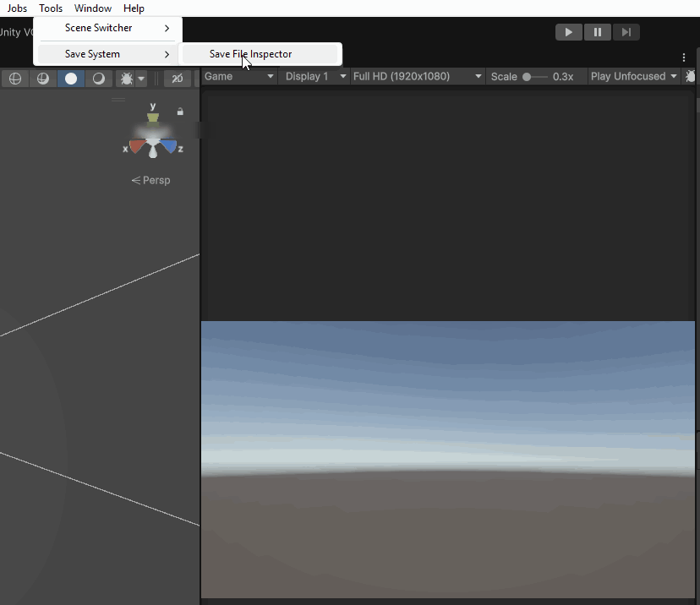Choose Save File Inspector

coord(260,54)
